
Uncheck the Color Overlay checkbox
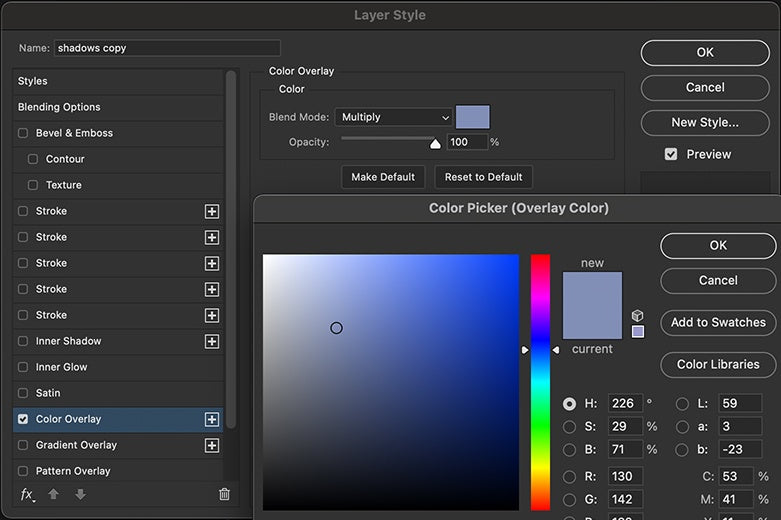click(x=23, y=419)
